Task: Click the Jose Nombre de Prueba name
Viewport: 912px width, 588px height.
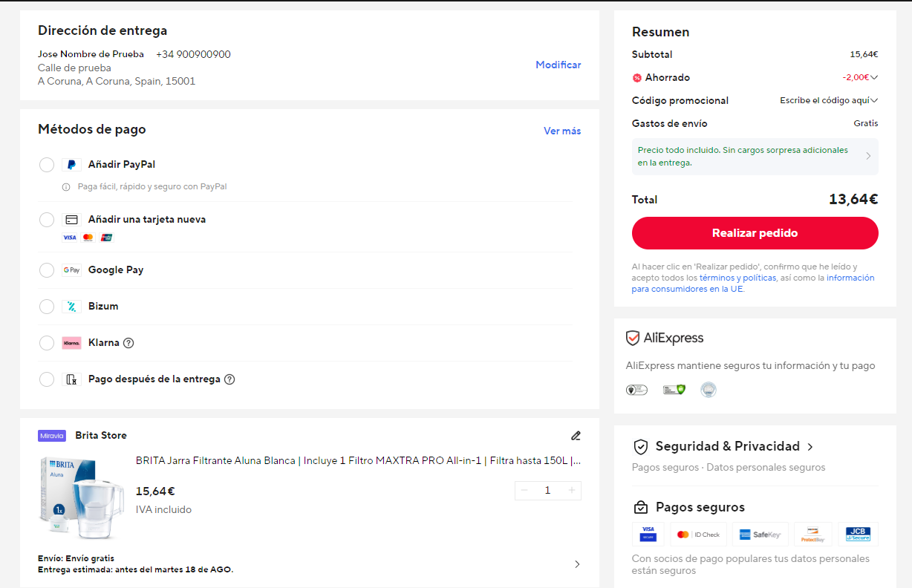Action: [91, 55]
